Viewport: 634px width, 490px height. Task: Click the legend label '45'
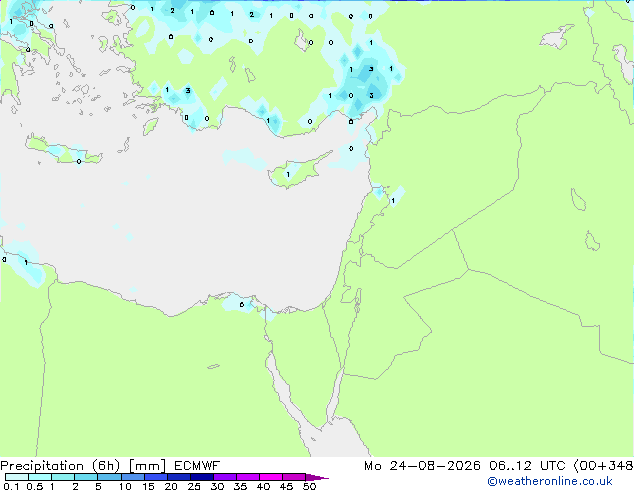tap(286, 486)
